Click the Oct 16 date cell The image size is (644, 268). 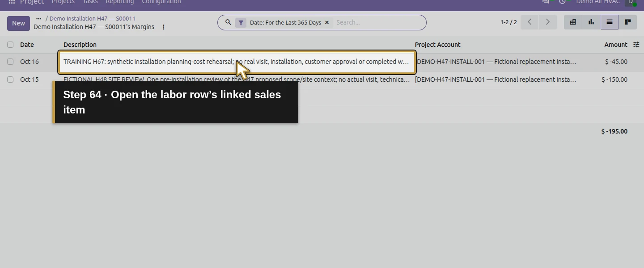tap(30, 62)
